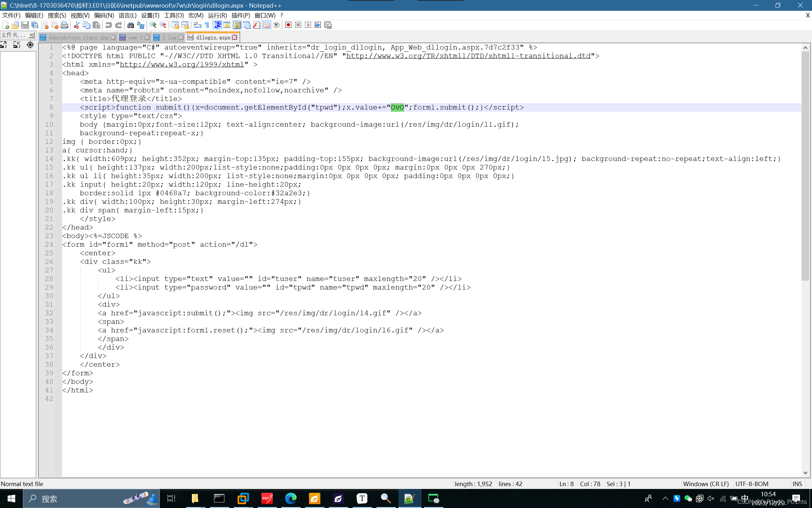Click UTF-8-BOM encoding in status bar
This screenshot has height=508, width=812.
click(752, 484)
